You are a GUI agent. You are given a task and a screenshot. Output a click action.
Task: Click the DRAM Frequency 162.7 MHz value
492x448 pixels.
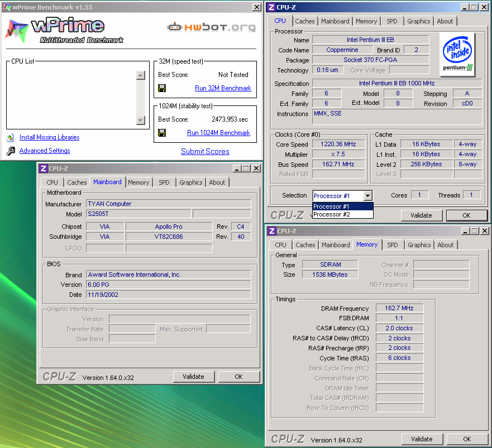399,308
